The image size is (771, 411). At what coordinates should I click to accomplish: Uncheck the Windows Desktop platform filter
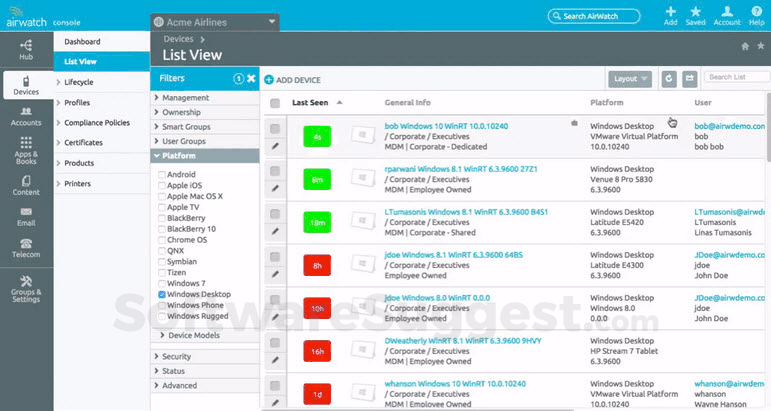tap(163, 294)
